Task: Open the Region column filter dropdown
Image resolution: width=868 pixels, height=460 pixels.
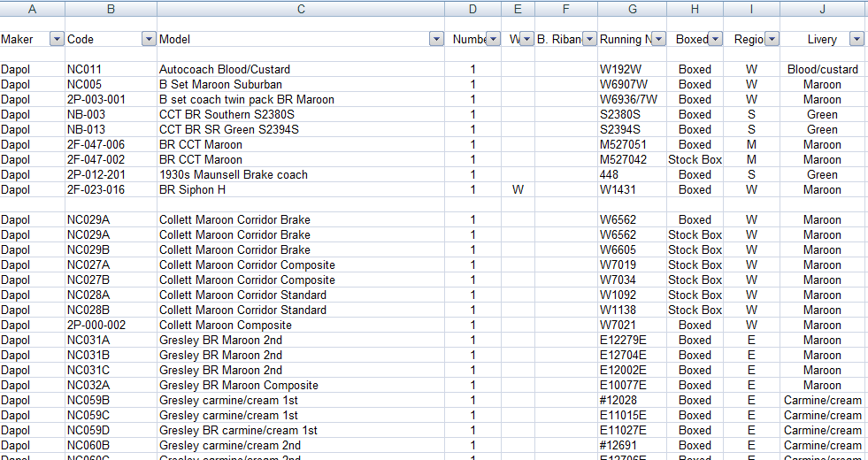Action: click(772, 39)
